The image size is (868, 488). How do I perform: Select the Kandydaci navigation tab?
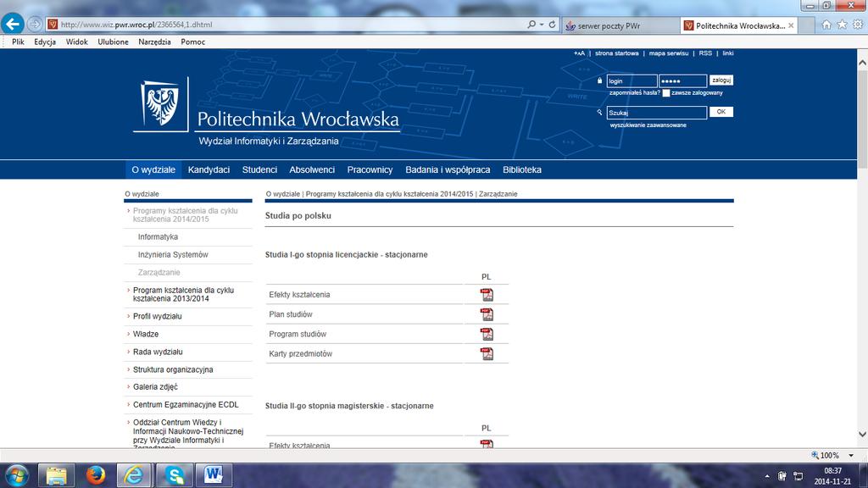coord(209,169)
